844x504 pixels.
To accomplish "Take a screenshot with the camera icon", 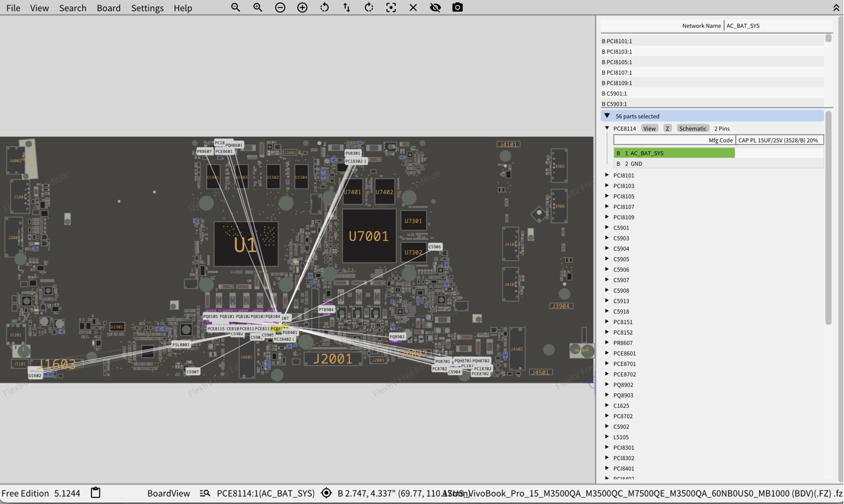I will click(x=457, y=7).
